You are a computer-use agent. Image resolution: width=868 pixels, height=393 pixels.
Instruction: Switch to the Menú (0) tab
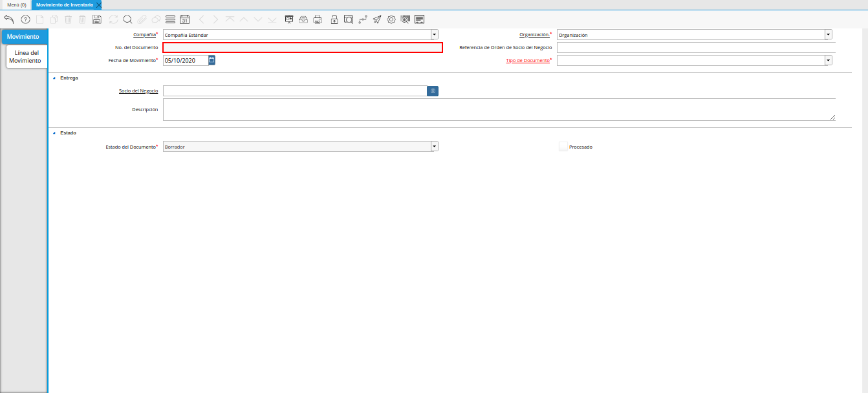pyautogui.click(x=17, y=5)
